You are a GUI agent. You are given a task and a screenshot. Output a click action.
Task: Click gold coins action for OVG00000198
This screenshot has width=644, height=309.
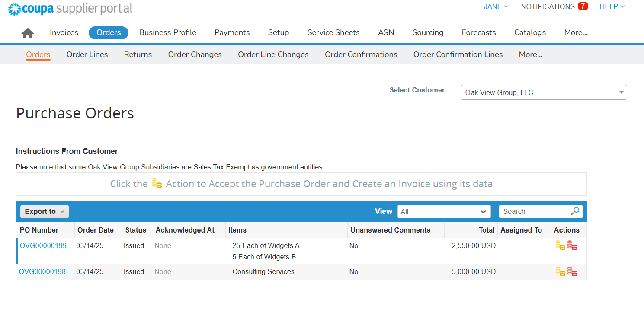[x=561, y=271]
